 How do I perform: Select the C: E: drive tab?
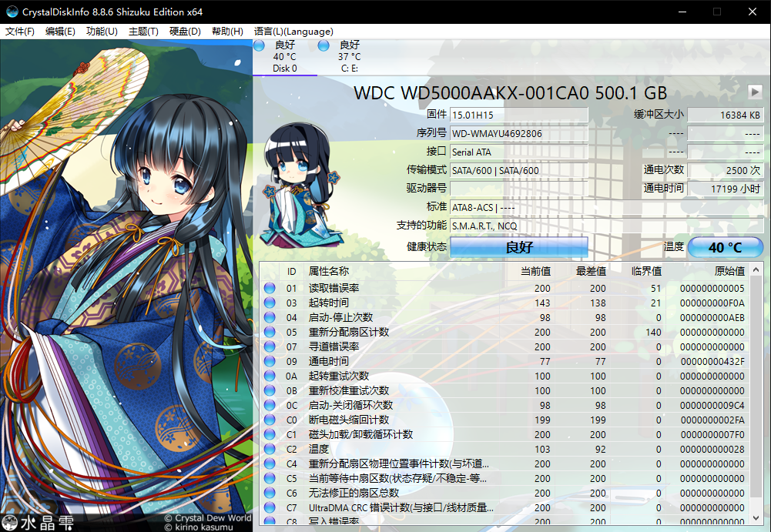click(x=349, y=57)
